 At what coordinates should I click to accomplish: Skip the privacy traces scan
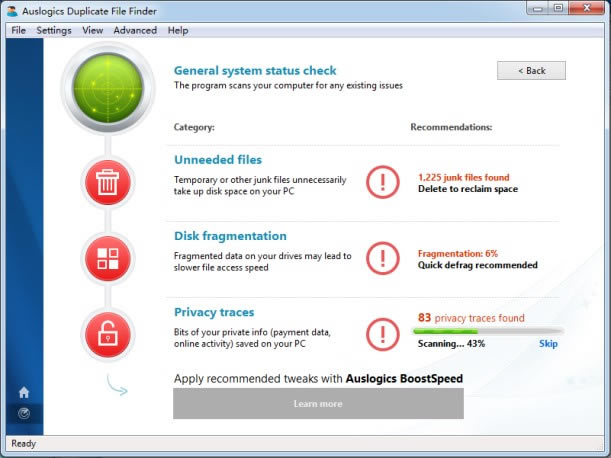pyautogui.click(x=548, y=344)
